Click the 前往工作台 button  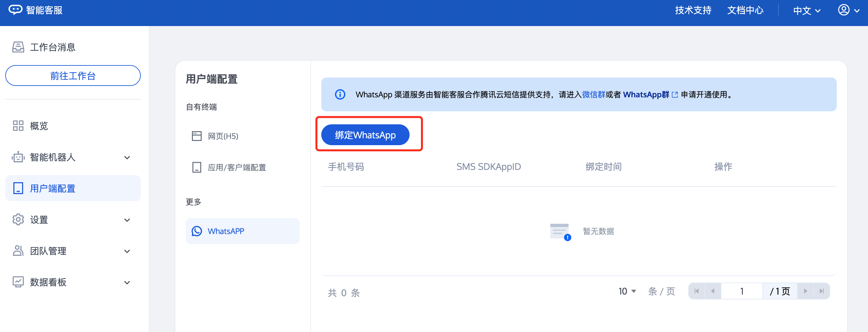pos(73,76)
